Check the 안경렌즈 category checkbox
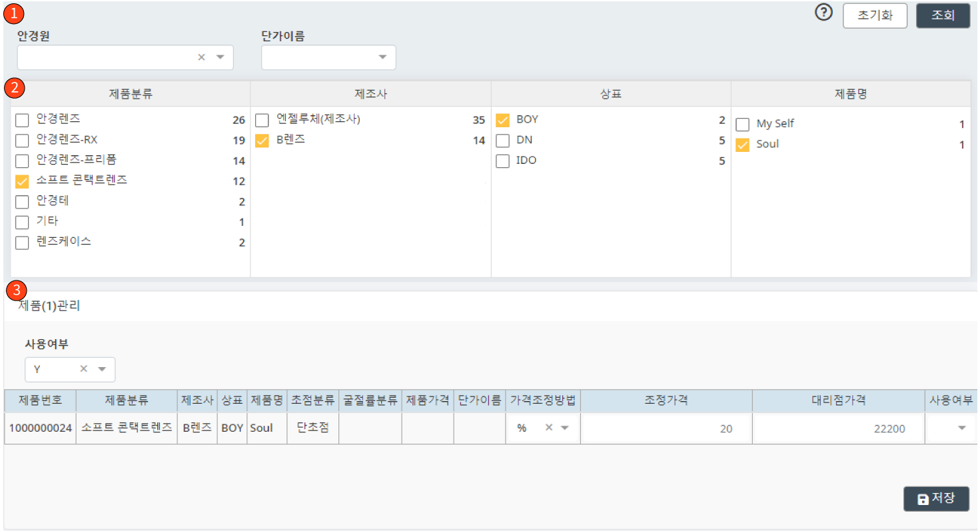The width and height of the screenshot is (980, 531). click(21, 119)
